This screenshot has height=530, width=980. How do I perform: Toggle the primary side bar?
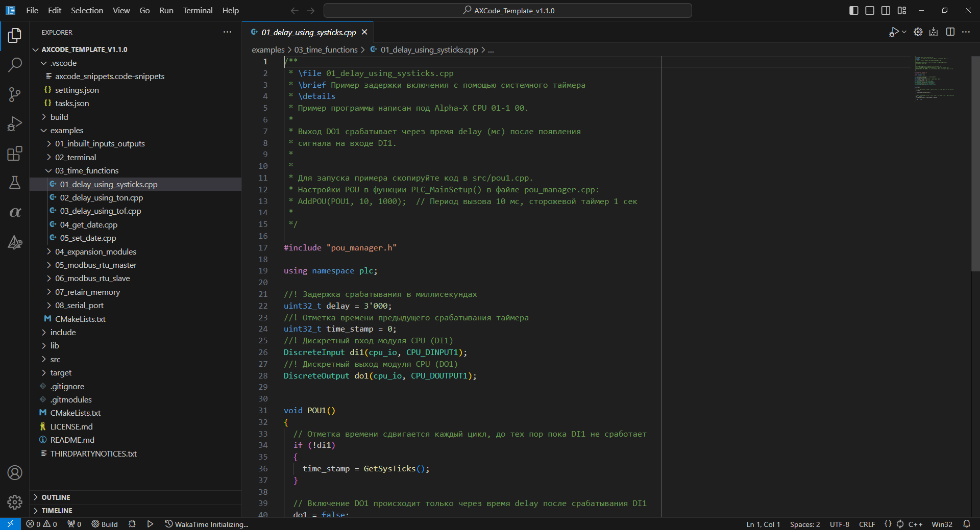854,10
